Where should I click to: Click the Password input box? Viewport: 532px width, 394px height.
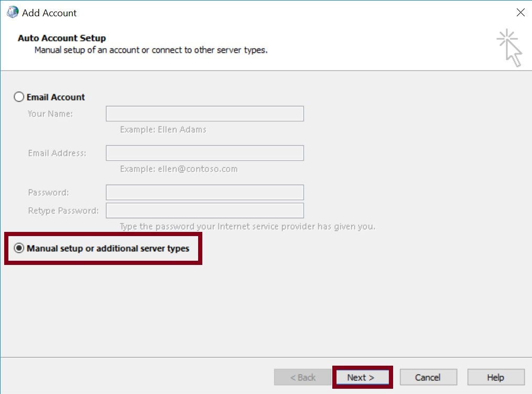coord(204,193)
